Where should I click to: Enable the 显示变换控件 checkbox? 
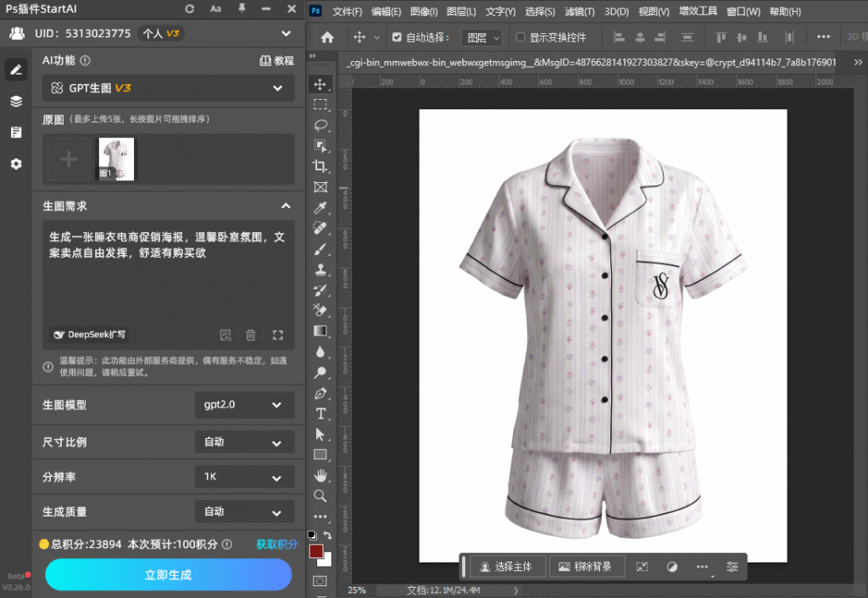coord(520,37)
